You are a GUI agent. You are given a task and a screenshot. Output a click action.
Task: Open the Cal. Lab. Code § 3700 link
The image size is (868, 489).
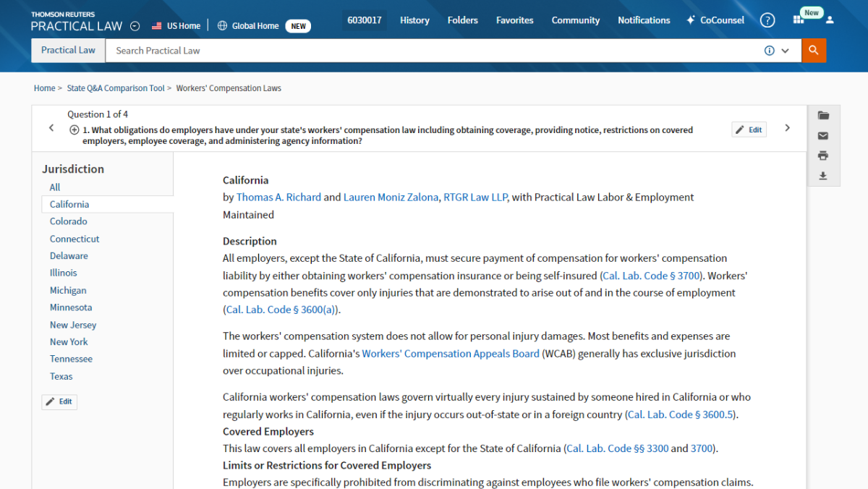point(652,276)
